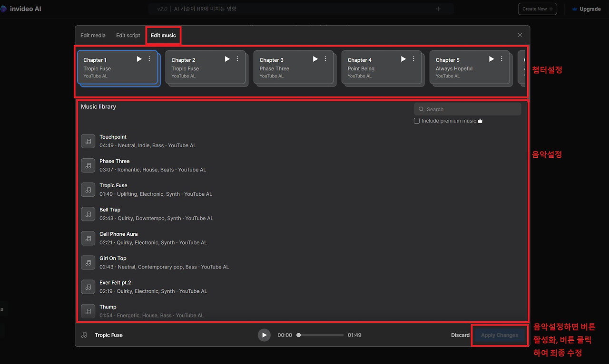Select the Chapter 5 card
This screenshot has width=609, height=364.
(x=470, y=67)
